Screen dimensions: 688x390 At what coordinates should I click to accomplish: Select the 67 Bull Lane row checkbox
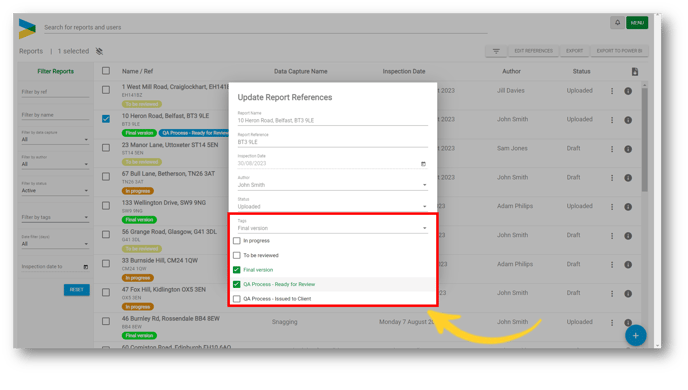click(106, 177)
